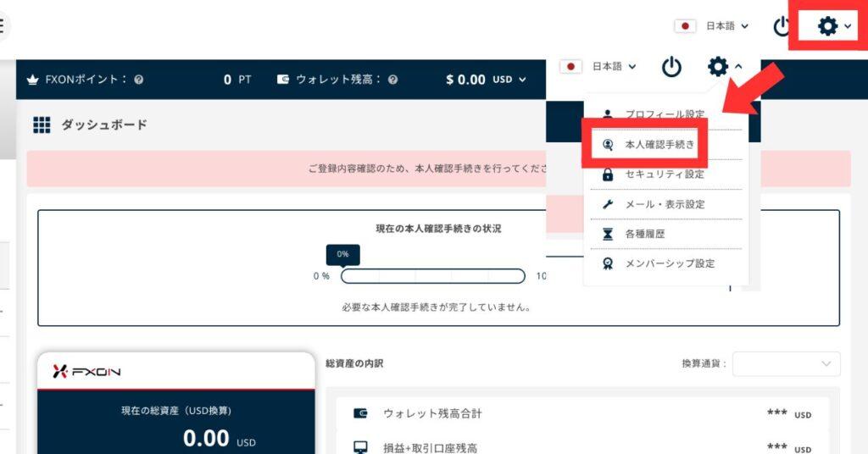Collapse the gear menu in the overlay

(x=724, y=66)
